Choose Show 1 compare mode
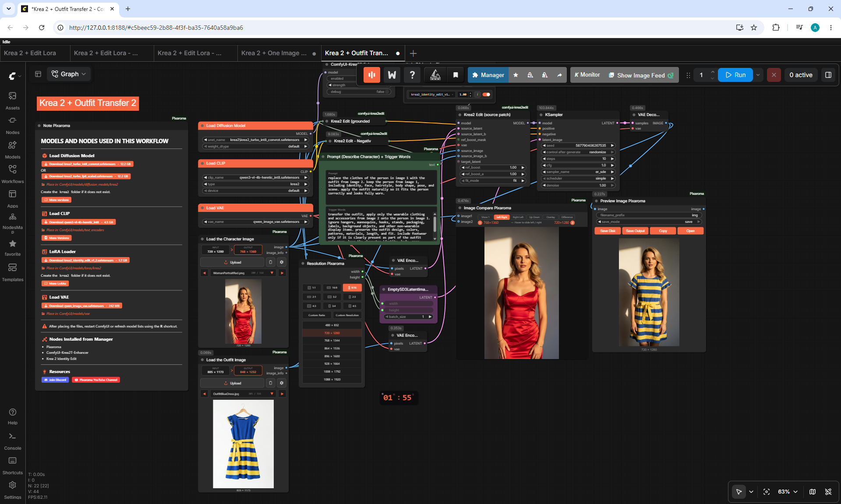Screen dimensions: 841x504 click(485, 217)
